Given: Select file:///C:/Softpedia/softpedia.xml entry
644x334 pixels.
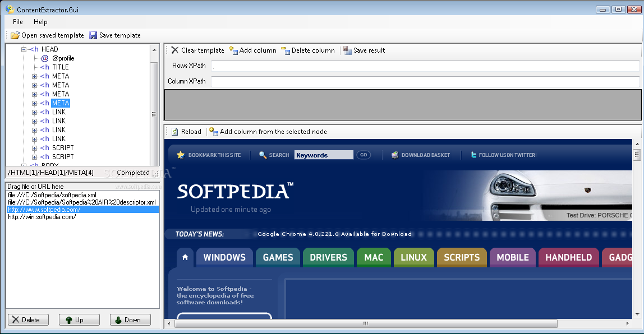Looking at the screenshot, I should pos(52,195).
